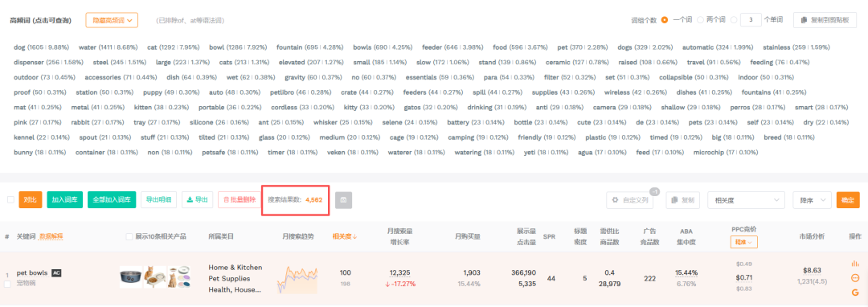This screenshot has width=868, height=307.
Task: Click high-frequency word "dispenser (256 | 1.58%)"
Action: tap(49, 62)
